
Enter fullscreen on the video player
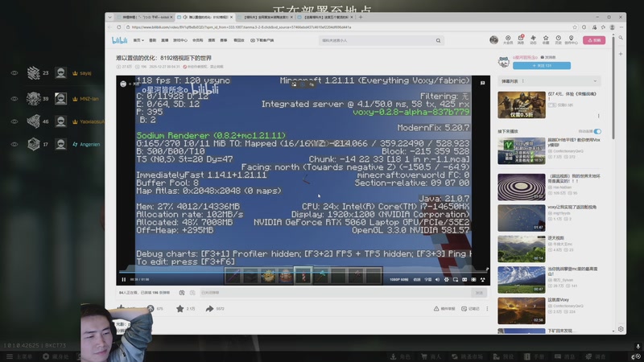[482, 279]
